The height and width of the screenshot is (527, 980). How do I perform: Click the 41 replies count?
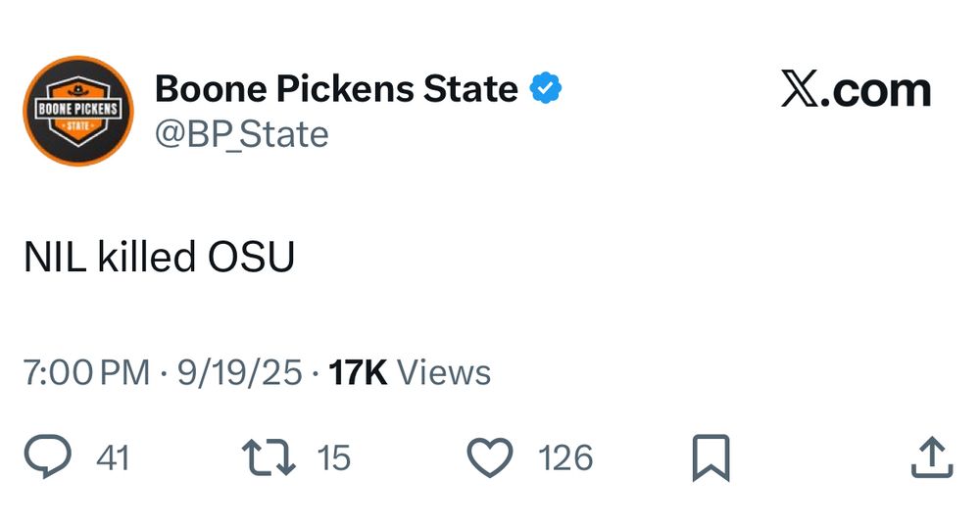click(x=113, y=457)
